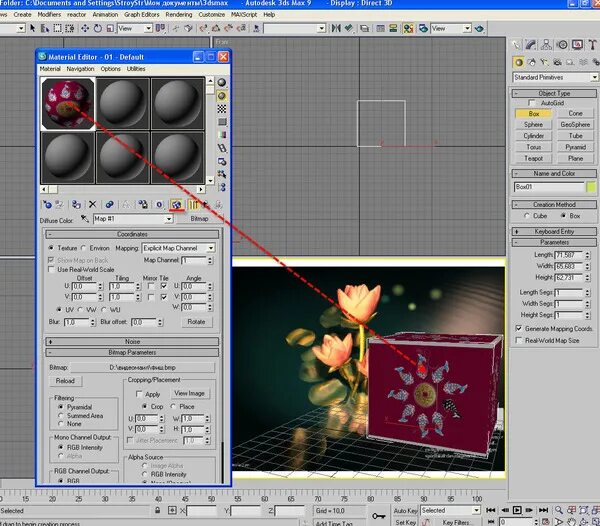
Task: Open Material Editor from main toolbar
Action: 408,28
